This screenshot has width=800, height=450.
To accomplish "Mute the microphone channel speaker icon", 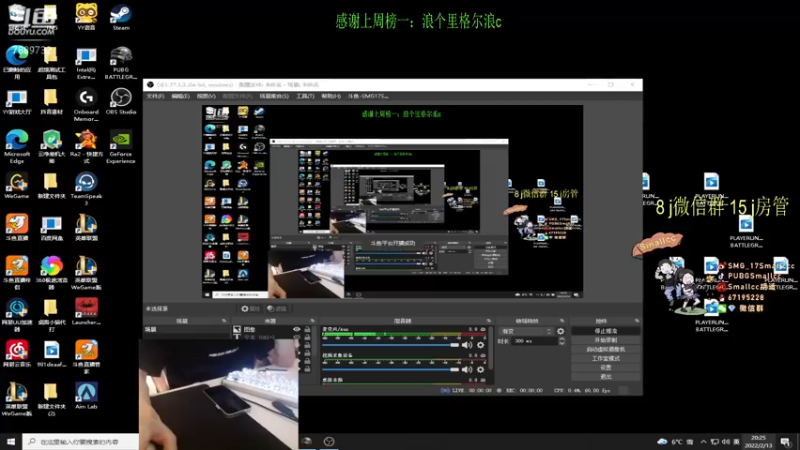I will point(467,345).
